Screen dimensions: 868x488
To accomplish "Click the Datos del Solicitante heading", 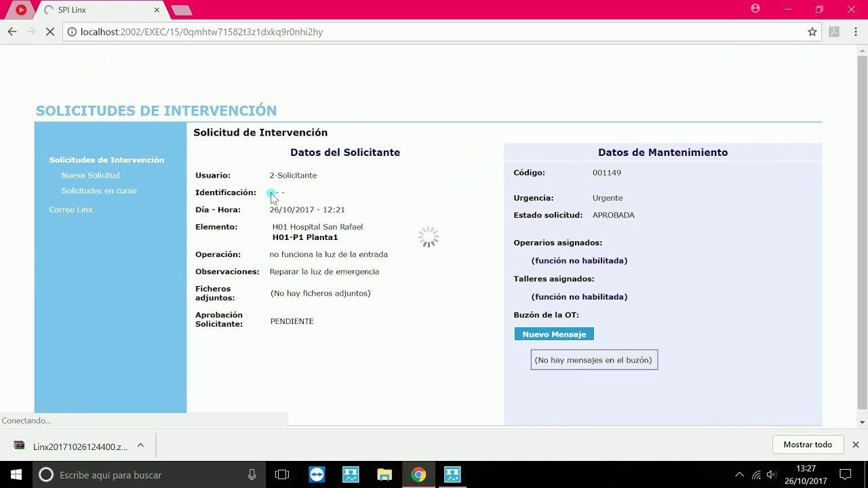I will click(345, 152).
